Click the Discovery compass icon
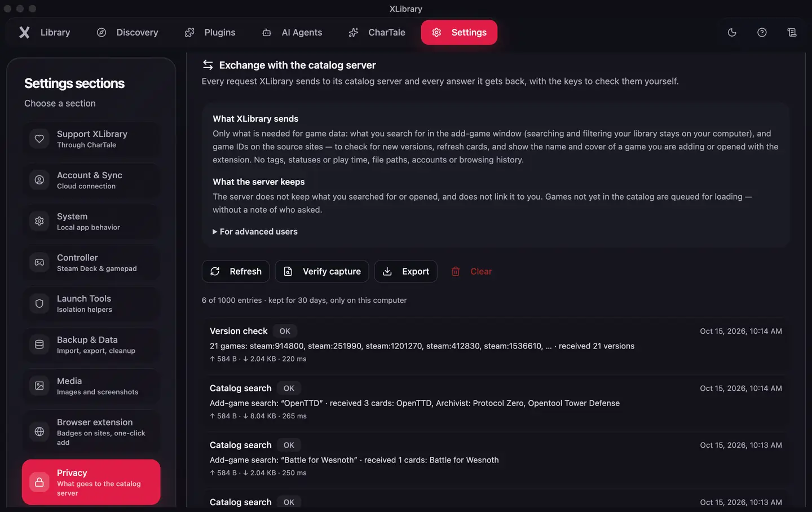The width and height of the screenshot is (812, 512). (x=101, y=32)
